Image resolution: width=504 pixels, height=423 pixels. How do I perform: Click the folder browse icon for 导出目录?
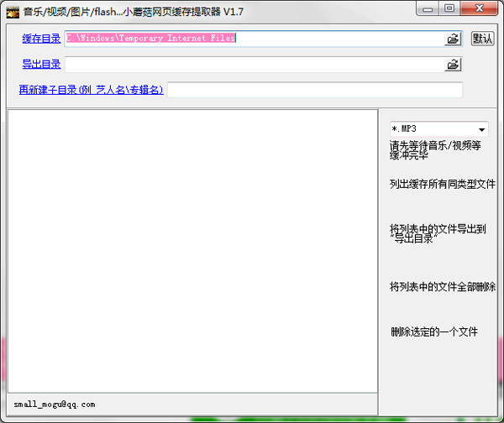tap(453, 65)
